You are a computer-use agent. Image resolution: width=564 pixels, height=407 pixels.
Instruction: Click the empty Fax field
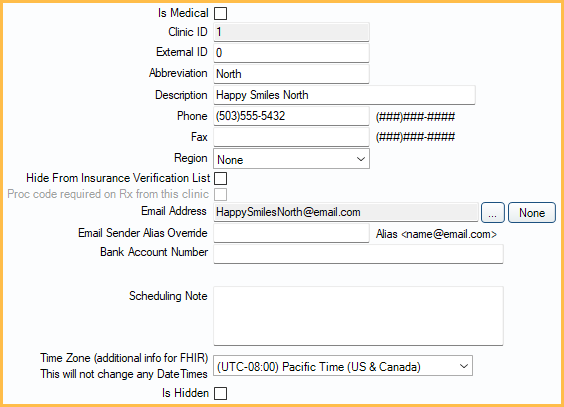pos(291,137)
